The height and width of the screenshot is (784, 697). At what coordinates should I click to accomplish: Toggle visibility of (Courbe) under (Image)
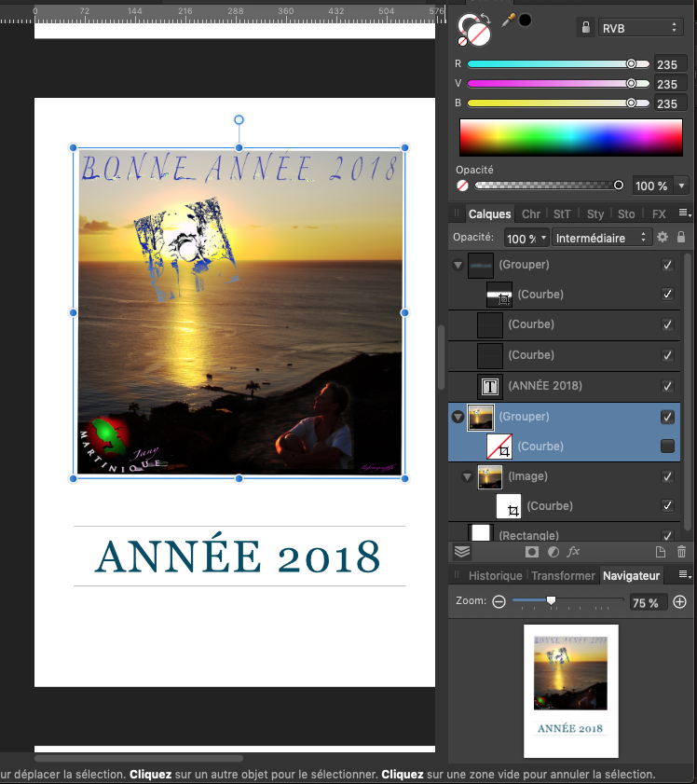667,505
